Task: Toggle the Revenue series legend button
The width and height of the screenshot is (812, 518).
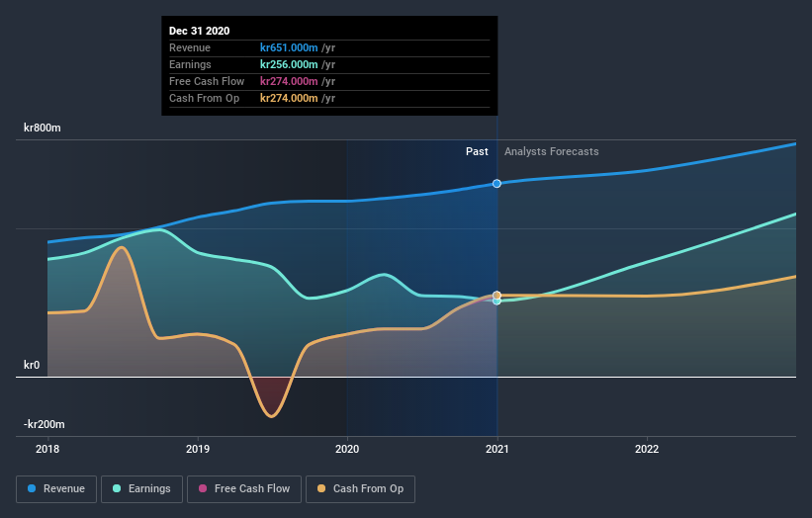Action: point(56,489)
